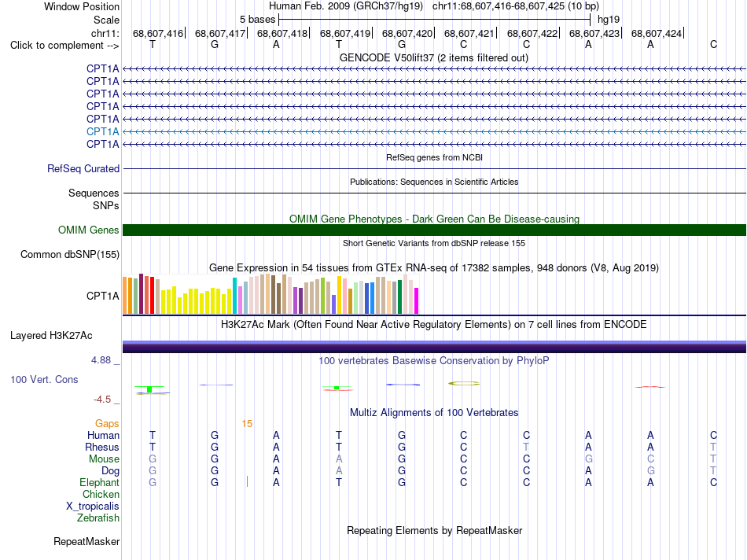Viewport: 747px width, 560px height.
Task: Click the OMIM Gene Phenotypes green title
Action: click(x=434, y=219)
